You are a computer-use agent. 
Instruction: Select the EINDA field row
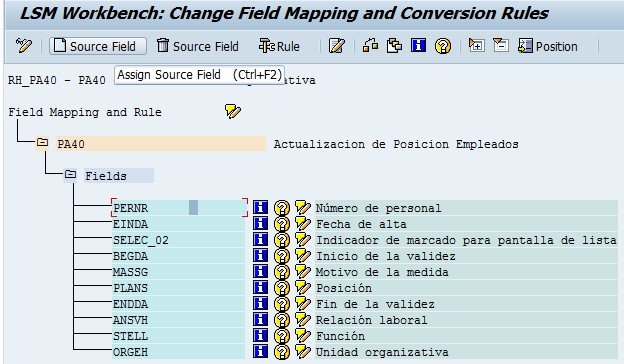pos(179,224)
